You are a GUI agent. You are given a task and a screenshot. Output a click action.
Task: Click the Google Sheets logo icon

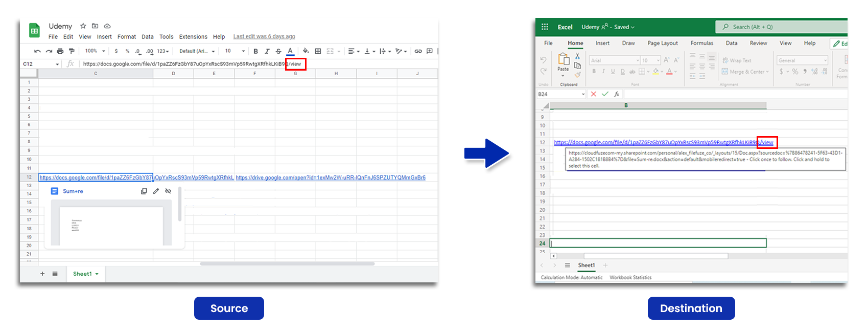(34, 31)
